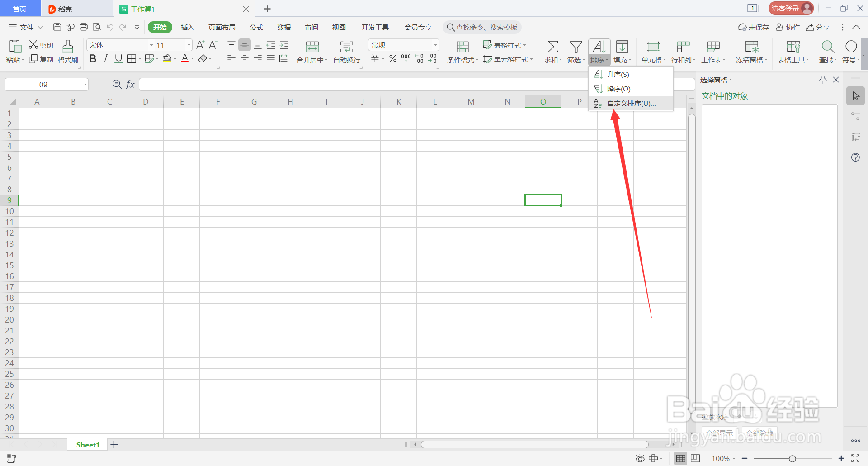Toggle underline formatting
The image size is (868, 466).
[x=118, y=58]
